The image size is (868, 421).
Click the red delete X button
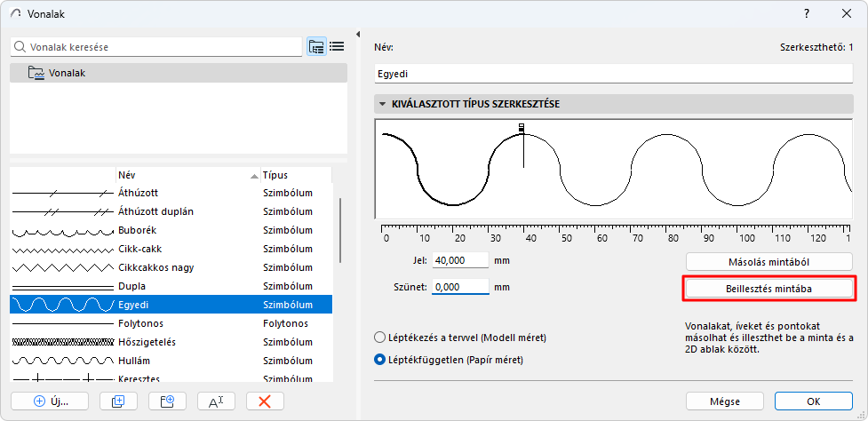point(265,401)
